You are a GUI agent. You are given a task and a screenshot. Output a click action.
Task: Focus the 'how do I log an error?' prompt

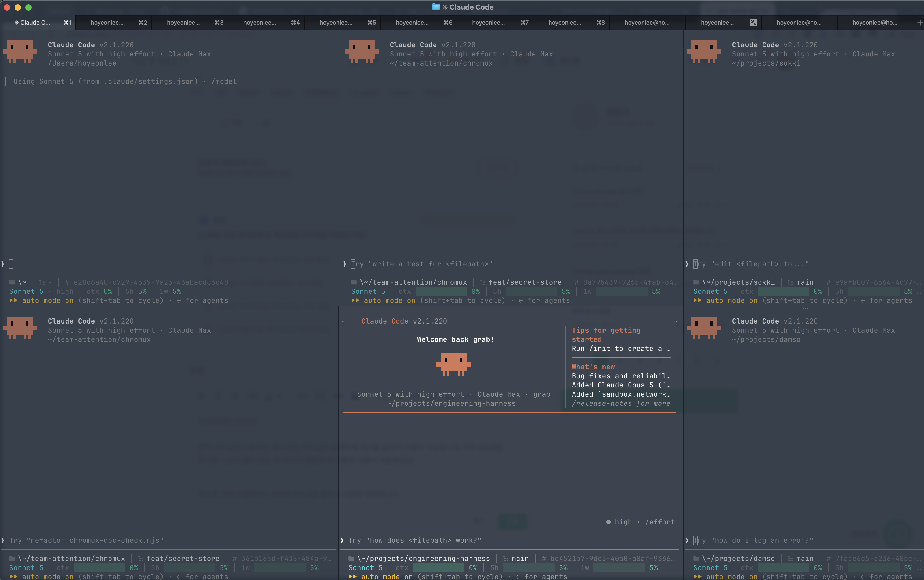point(804,540)
